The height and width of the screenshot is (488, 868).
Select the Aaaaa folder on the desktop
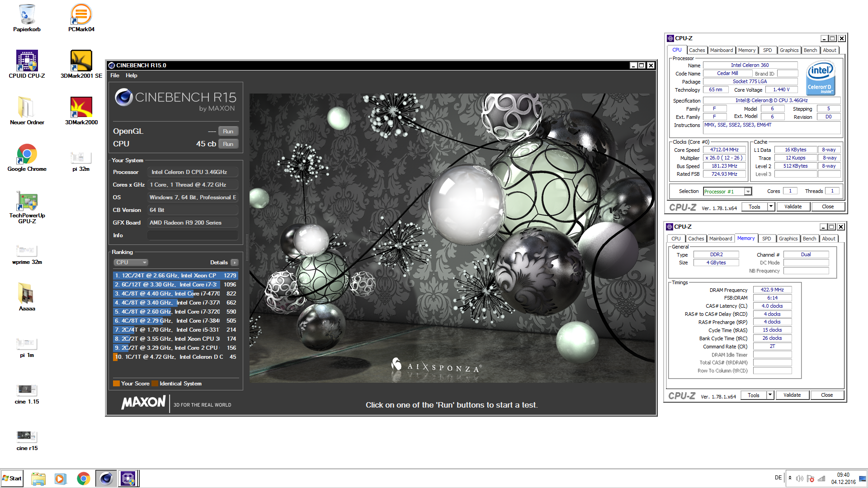click(x=27, y=297)
